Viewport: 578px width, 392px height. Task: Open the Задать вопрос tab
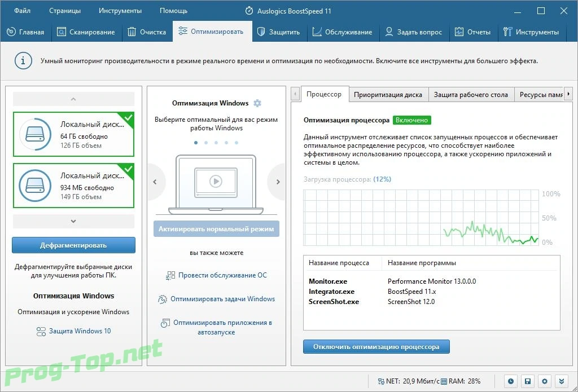[414, 32]
